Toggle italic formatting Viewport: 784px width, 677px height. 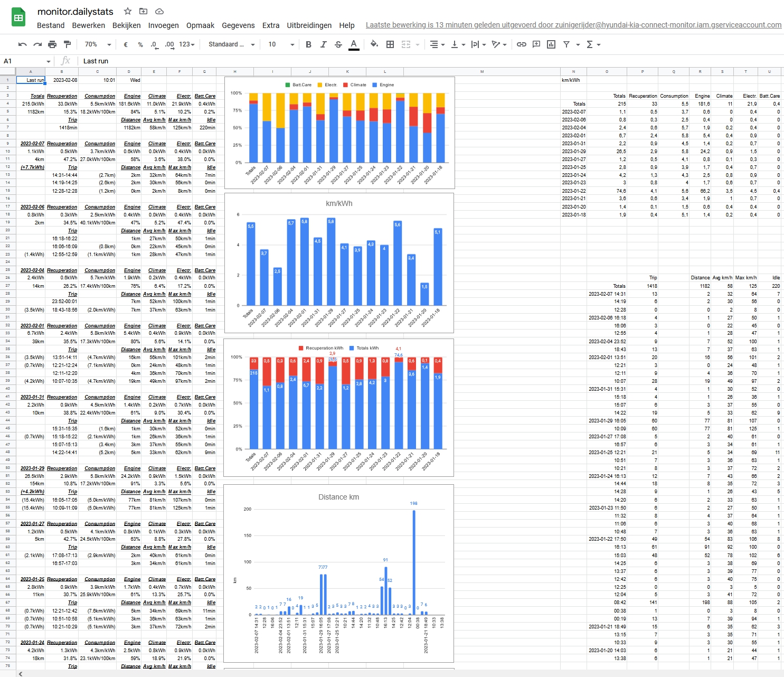(x=324, y=44)
